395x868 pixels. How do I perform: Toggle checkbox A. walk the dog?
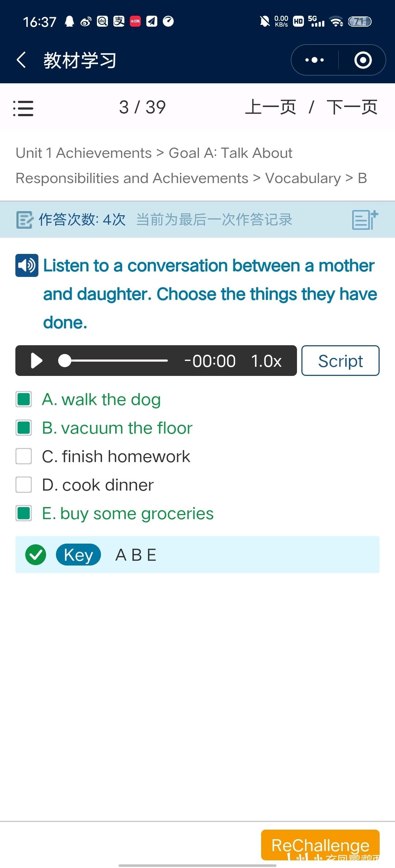coord(24,399)
